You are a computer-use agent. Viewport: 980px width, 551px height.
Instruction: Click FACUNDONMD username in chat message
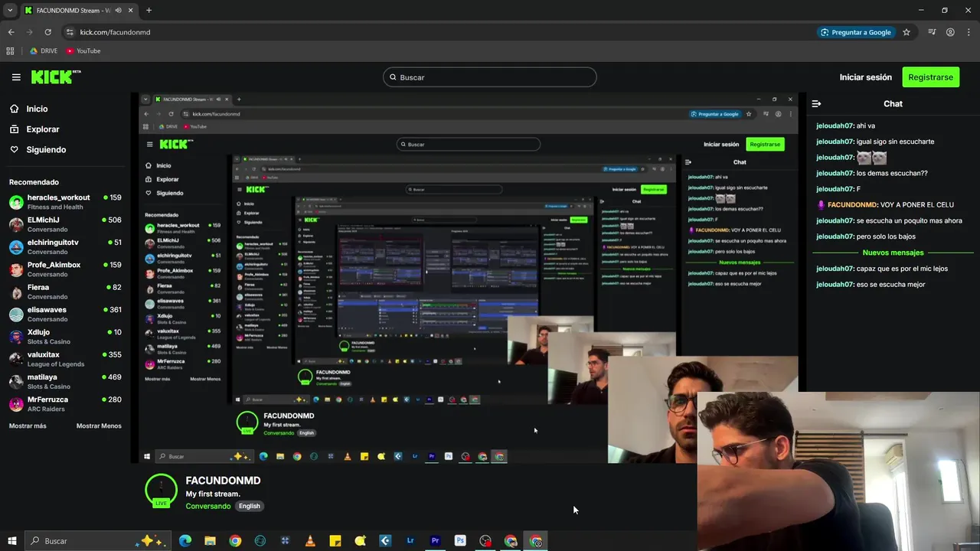coord(851,205)
